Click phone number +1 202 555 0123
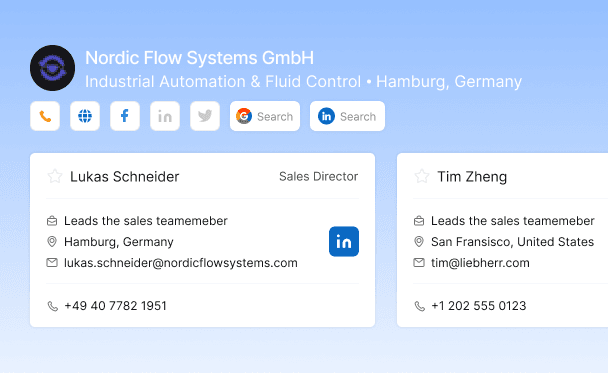The width and height of the screenshot is (608, 373). point(478,306)
